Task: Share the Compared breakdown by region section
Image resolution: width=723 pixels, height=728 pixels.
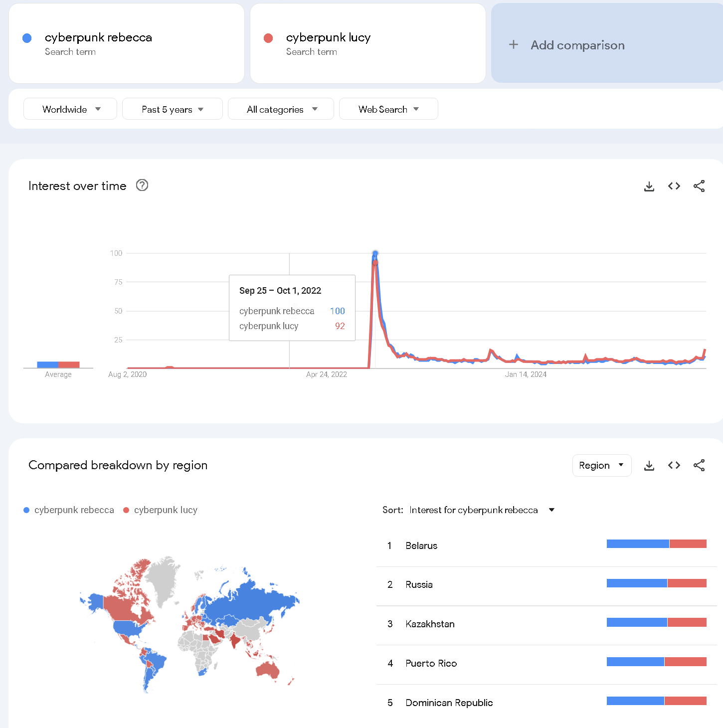Action: coord(699,465)
